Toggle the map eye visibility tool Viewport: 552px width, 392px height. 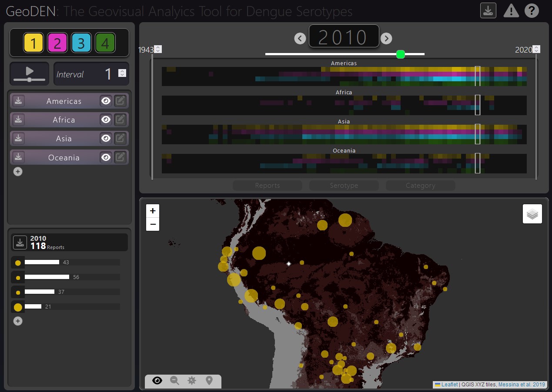(157, 381)
